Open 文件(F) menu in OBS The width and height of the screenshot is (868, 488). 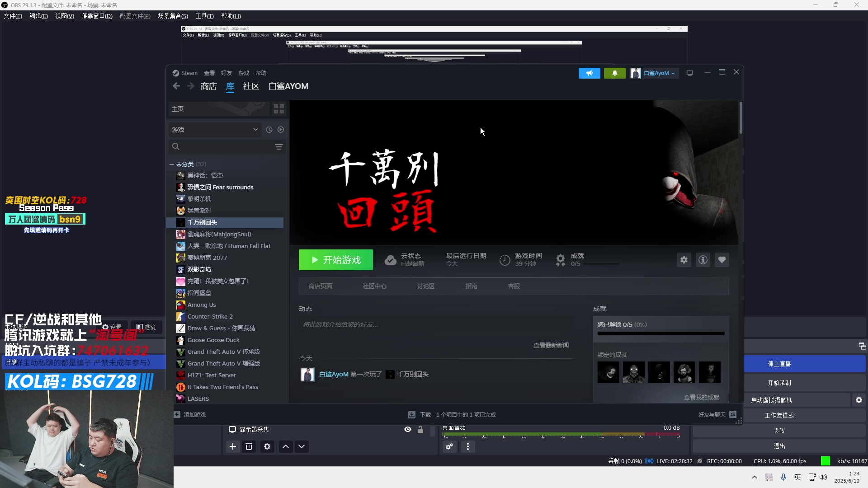pos(13,16)
